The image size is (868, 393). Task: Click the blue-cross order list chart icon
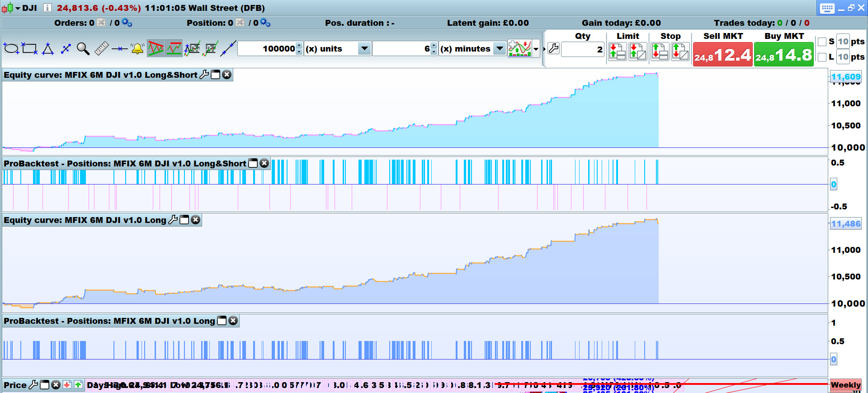pos(192,48)
